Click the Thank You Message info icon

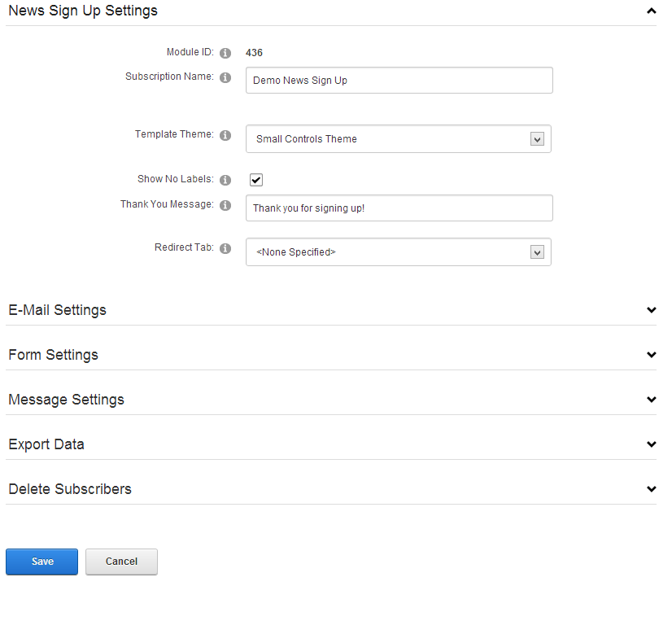coord(225,205)
